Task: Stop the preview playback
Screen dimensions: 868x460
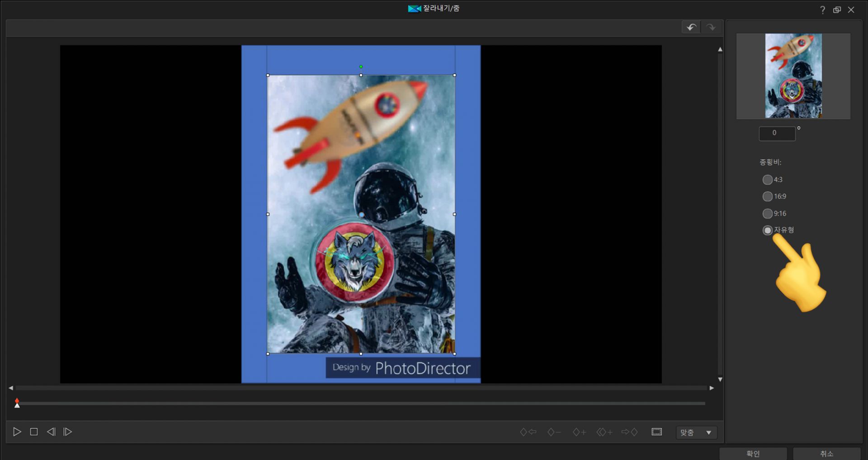Action: pyautogui.click(x=34, y=432)
